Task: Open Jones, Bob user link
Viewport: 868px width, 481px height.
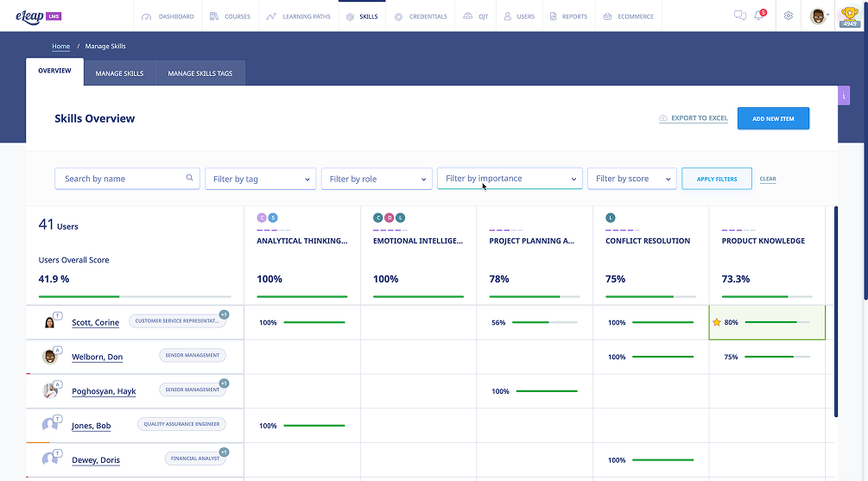Action: [92, 425]
